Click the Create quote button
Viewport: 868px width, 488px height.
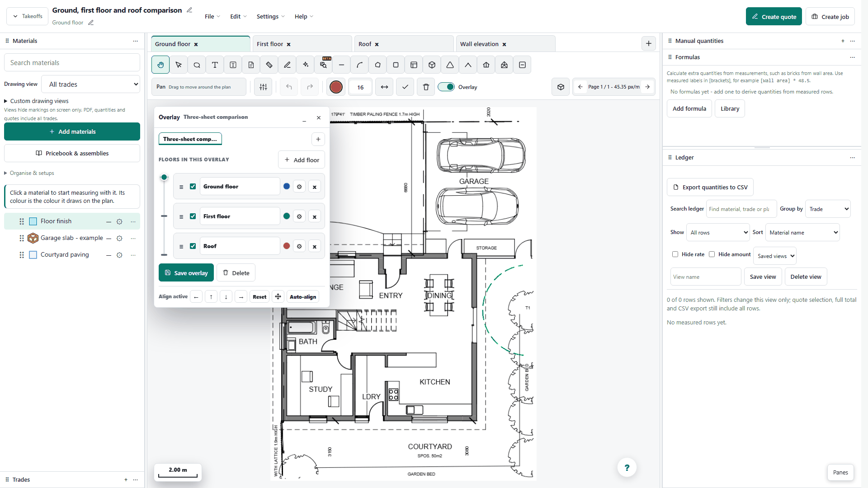tap(774, 17)
